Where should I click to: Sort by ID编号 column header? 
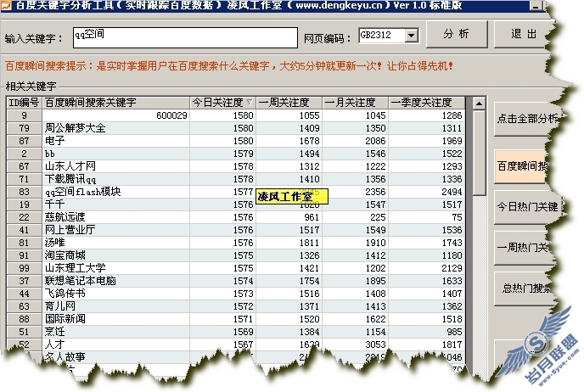pos(25,103)
